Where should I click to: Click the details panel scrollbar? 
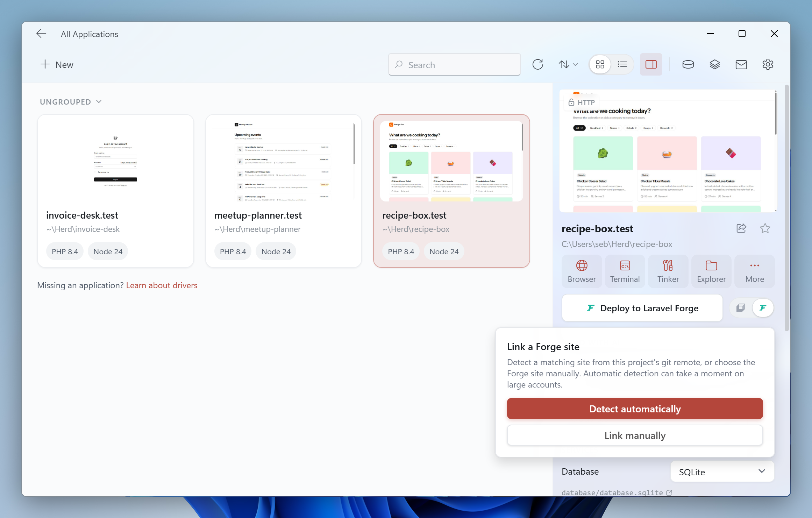[787, 208]
